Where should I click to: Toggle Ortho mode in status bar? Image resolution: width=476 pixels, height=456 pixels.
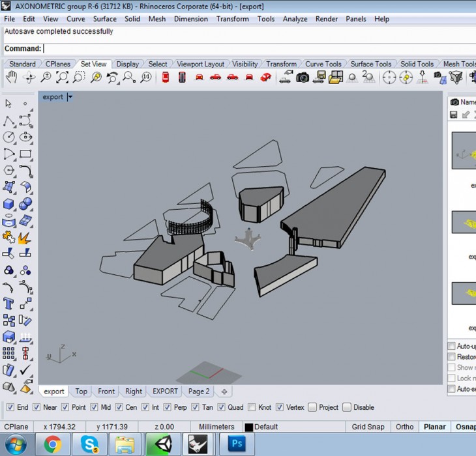[x=404, y=427]
